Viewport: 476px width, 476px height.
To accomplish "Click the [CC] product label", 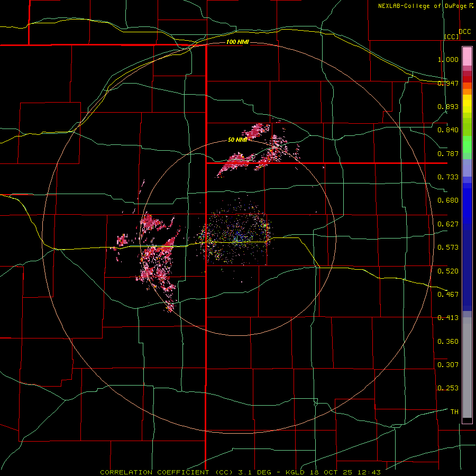I will [452, 36].
